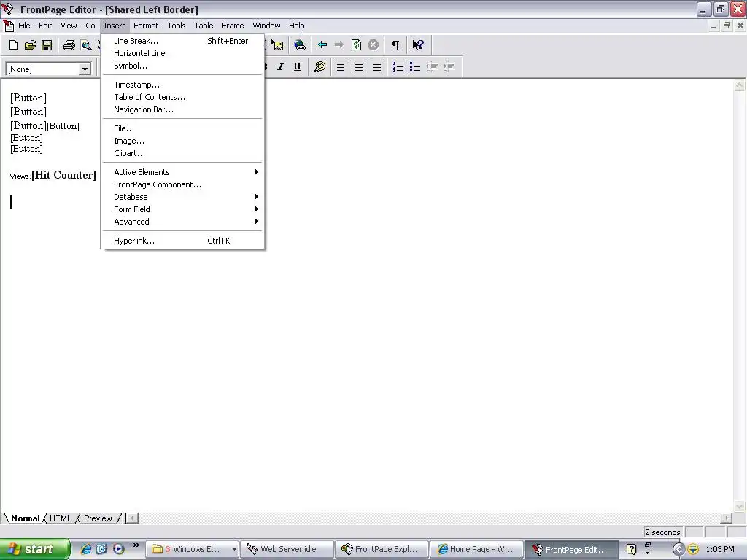Switch to the Preview tab
Image resolution: width=747 pixels, height=560 pixels.
[x=98, y=518]
